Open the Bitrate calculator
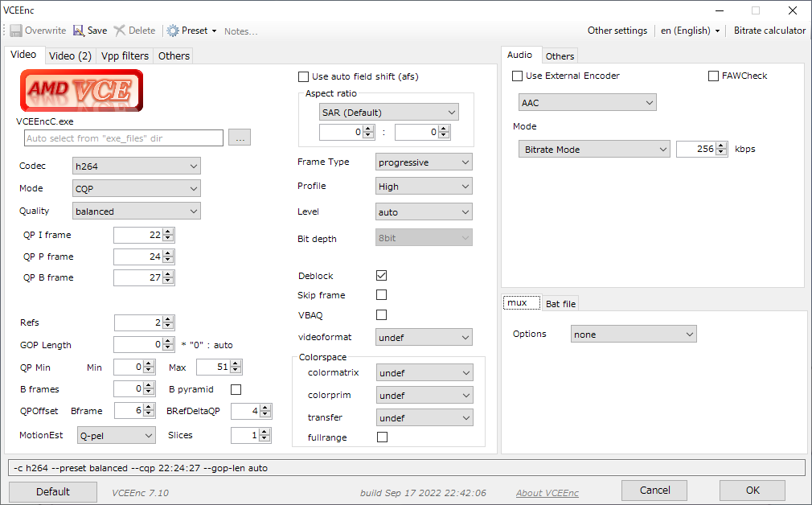The width and height of the screenshot is (812, 505). (x=769, y=31)
